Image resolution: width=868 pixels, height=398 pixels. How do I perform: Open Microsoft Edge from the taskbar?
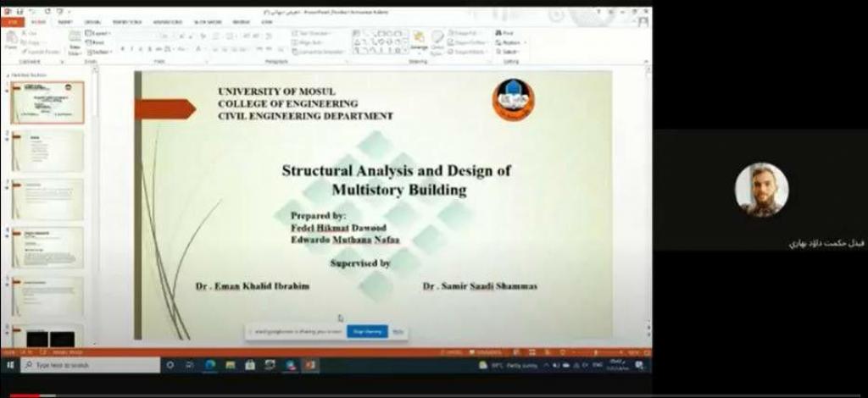(x=210, y=365)
